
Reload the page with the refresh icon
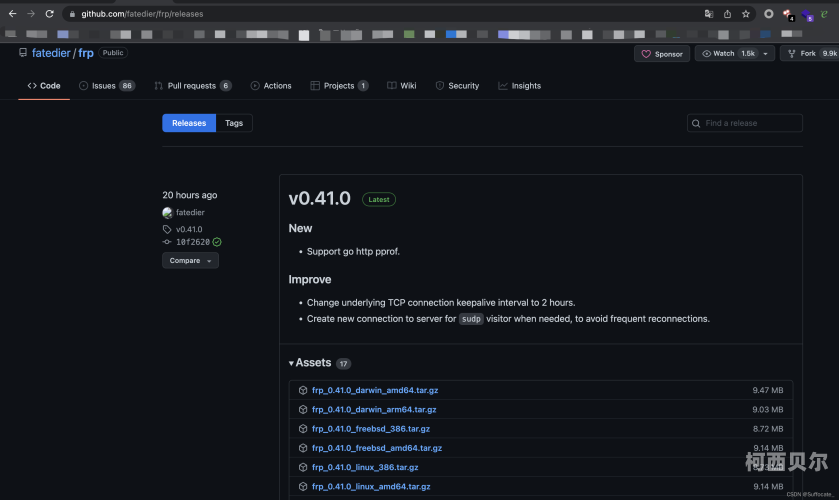pyautogui.click(x=49, y=14)
